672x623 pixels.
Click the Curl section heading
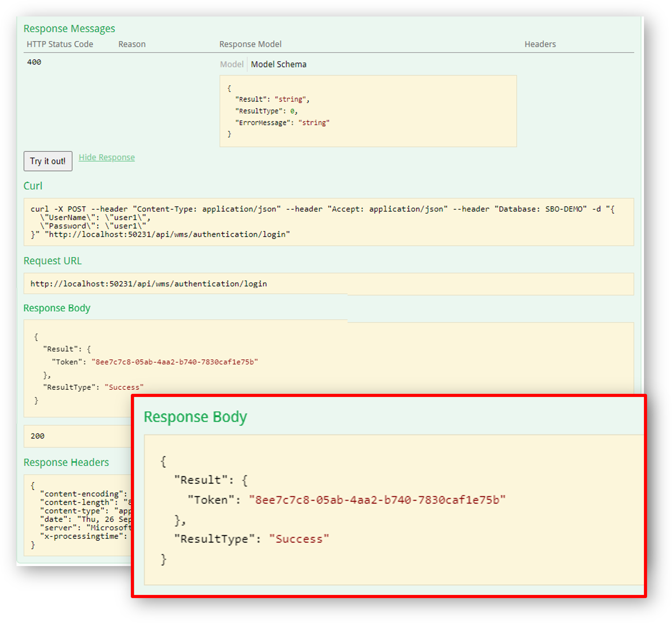tap(33, 186)
